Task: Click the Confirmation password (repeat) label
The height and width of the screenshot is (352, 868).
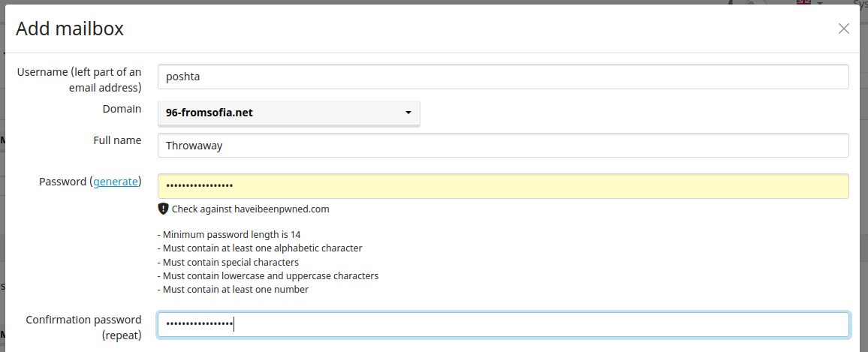Action: click(x=83, y=327)
